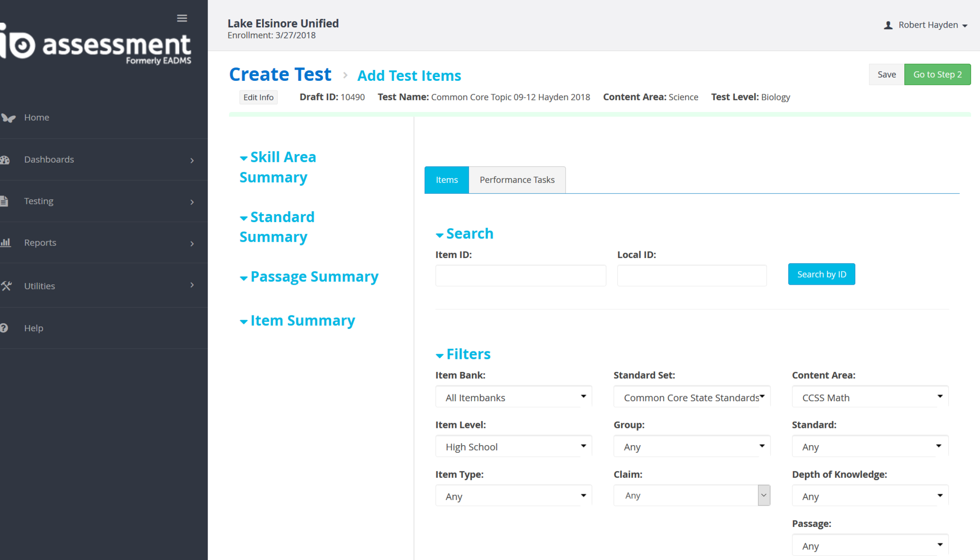Screen dimensions: 980x560
Task: Open the Content Area CCSS Math dropdown
Action: click(869, 397)
